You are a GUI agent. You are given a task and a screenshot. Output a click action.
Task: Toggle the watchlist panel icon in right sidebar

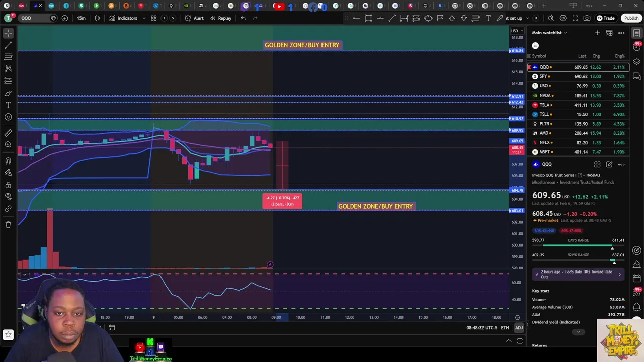[x=637, y=33]
